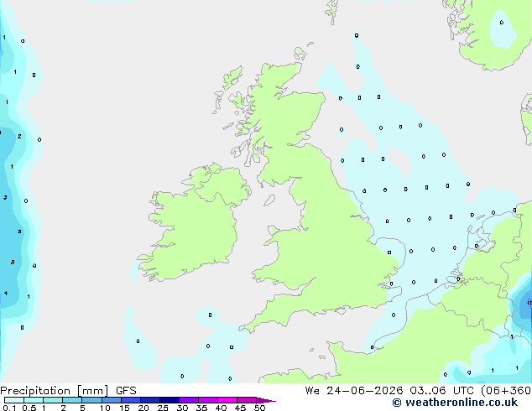Select the legend swatch between 20 and 25

click(x=150, y=400)
